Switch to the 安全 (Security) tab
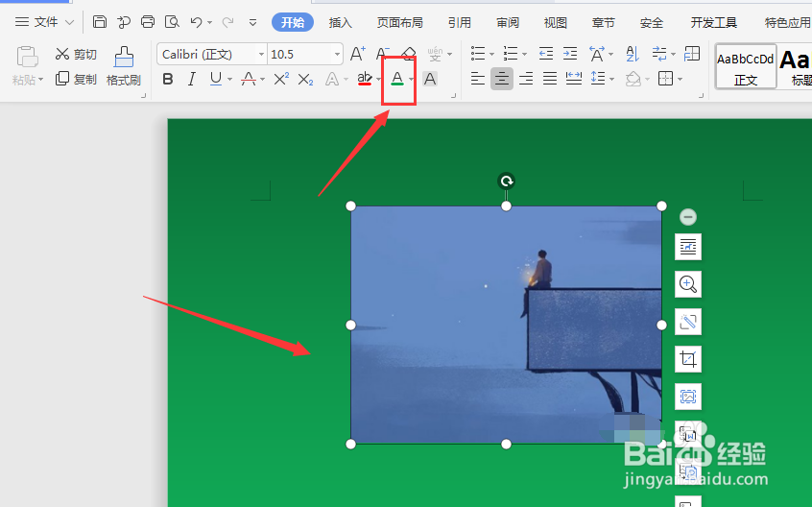 click(652, 22)
